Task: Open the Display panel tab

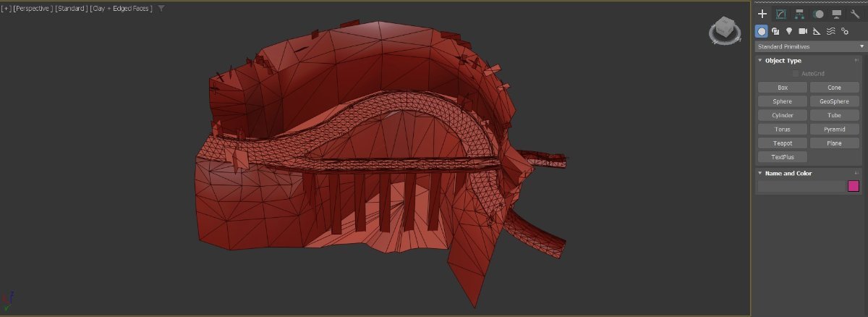Action: (x=837, y=14)
